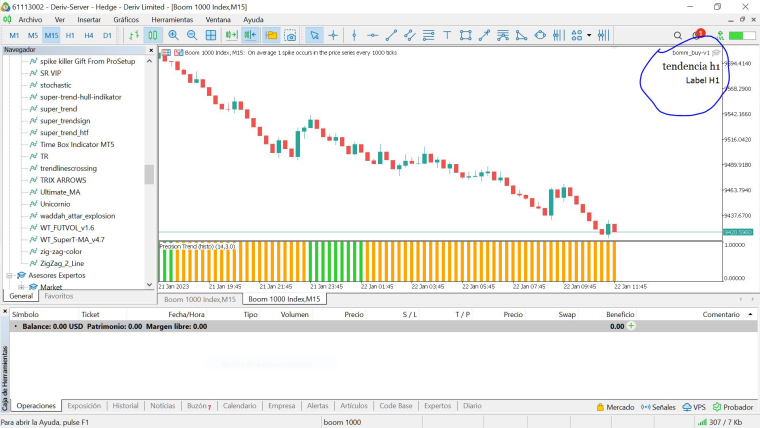This screenshot has width=760, height=428.
Task: Select the Fibonacci retracement tool
Action: pyautogui.click(x=428, y=35)
